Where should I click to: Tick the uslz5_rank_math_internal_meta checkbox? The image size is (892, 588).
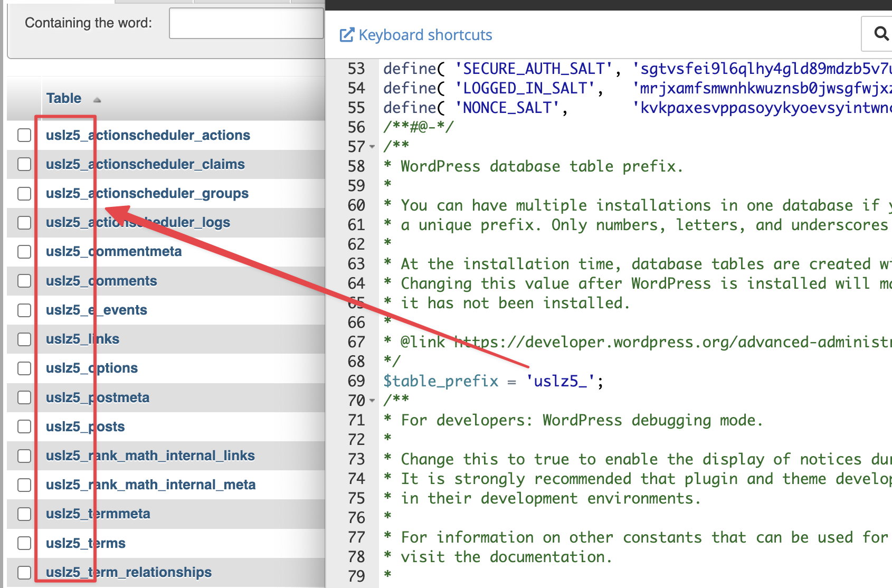coord(24,485)
